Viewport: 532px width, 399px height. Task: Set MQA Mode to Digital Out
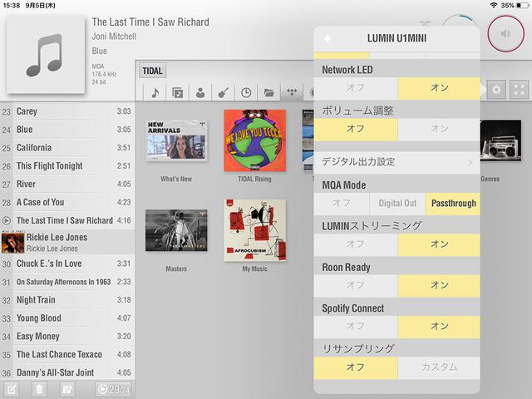(x=397, y=203)
